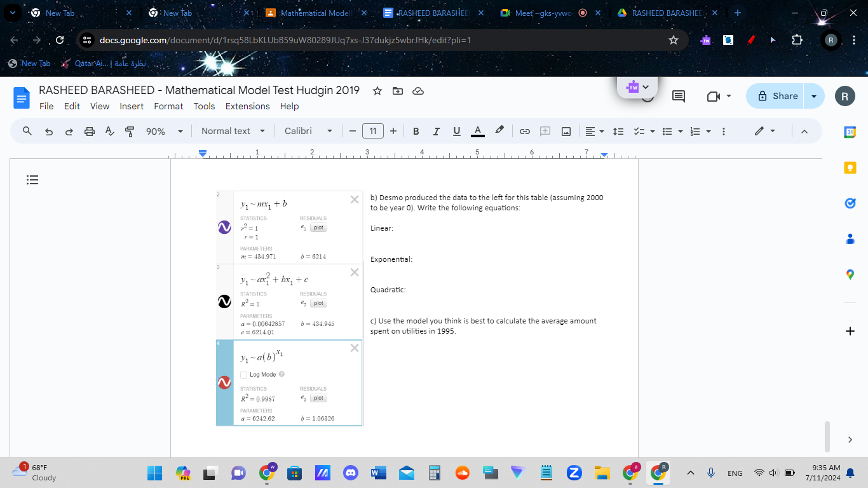Open the Calibri font dropdown
This screenshot has height=488, width=868.
(308, 131)
